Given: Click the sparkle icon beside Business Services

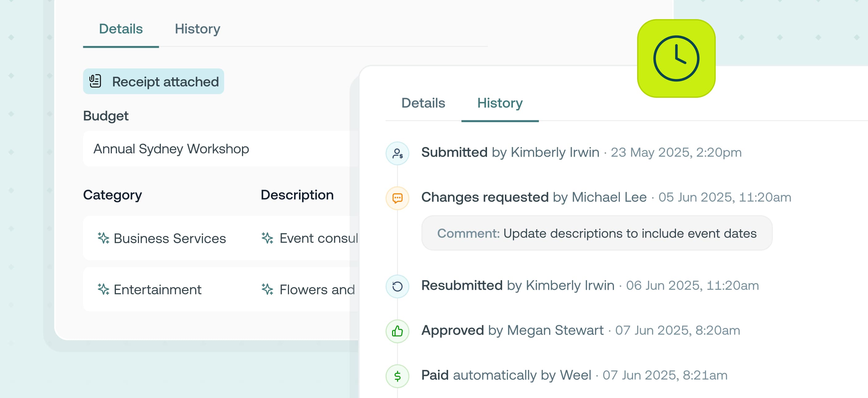Looking at the screenshot, I should click(103, 238).
